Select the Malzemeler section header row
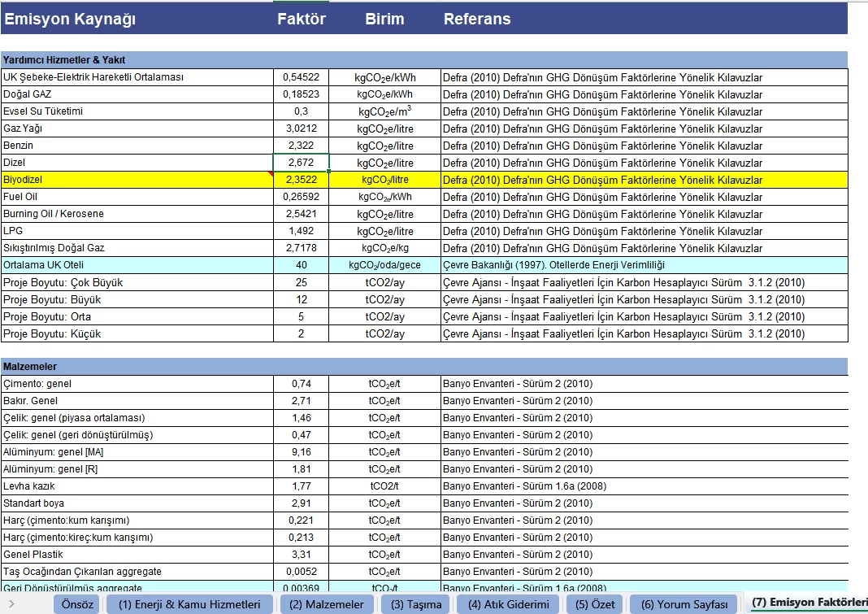868x614 pixels. pyautogui.click(x=423, y=367)
